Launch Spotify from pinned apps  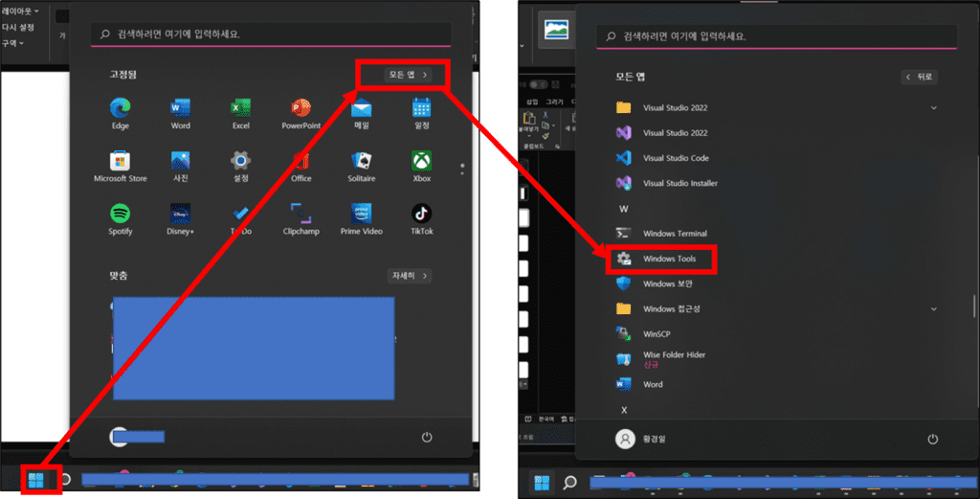(120, 219)
